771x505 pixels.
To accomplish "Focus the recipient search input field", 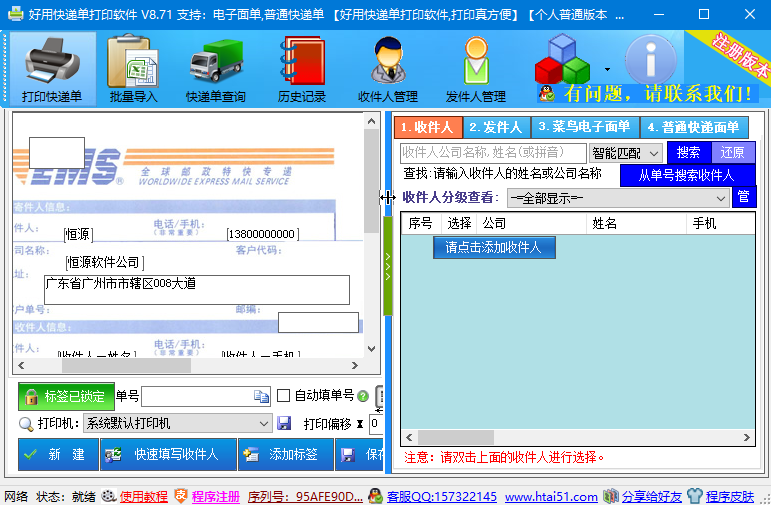I will coord(493,153).
